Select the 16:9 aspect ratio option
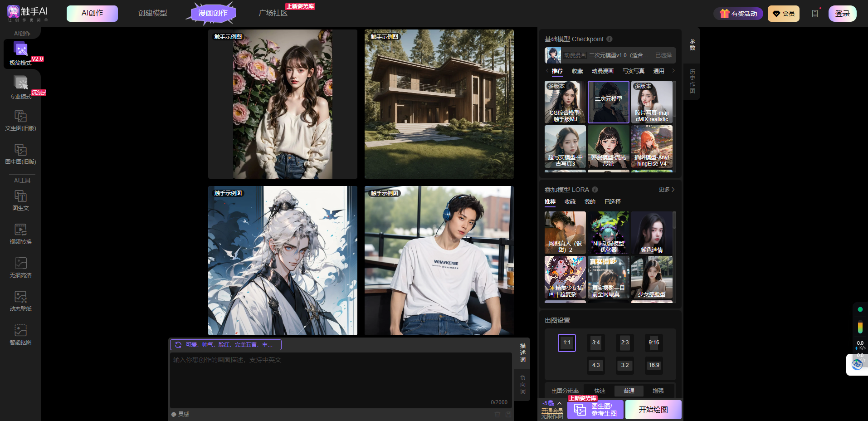 click(653, 365)
